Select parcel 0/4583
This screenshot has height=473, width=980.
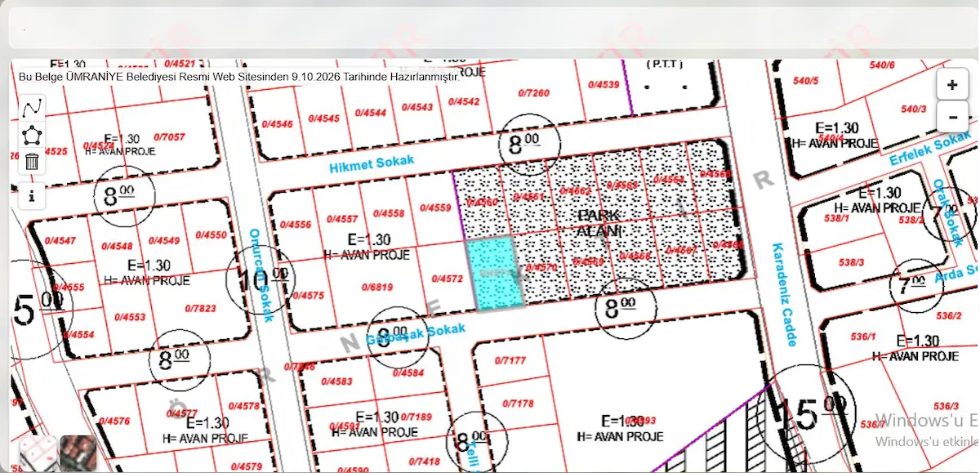(x=336, y=382)
